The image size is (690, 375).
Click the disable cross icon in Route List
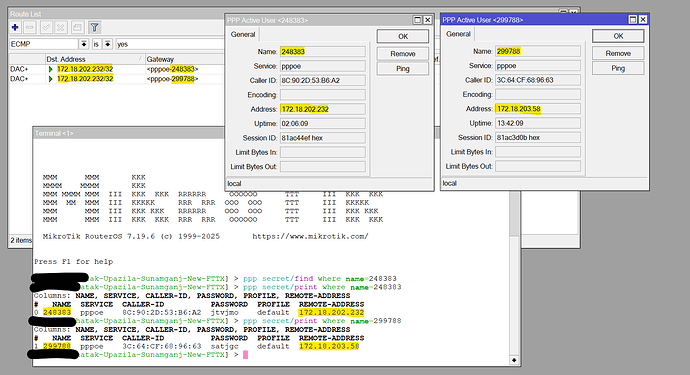(61, 27)
